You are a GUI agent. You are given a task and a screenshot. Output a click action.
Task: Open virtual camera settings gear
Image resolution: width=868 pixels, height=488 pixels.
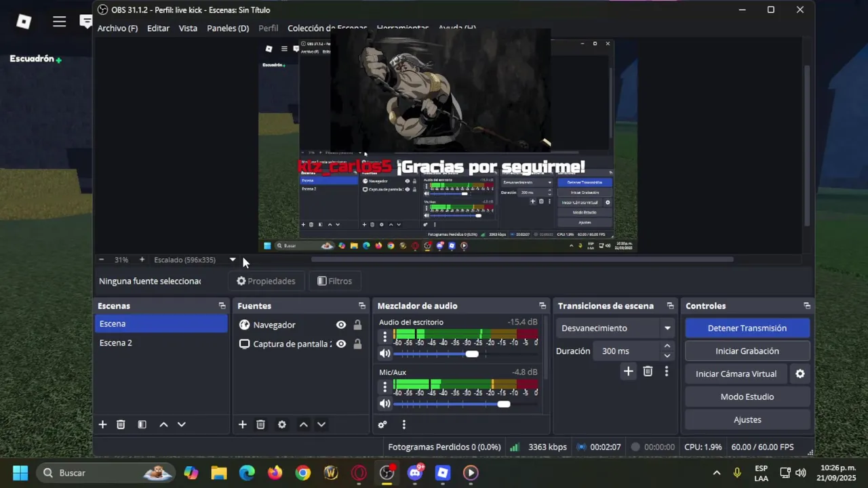800,373
